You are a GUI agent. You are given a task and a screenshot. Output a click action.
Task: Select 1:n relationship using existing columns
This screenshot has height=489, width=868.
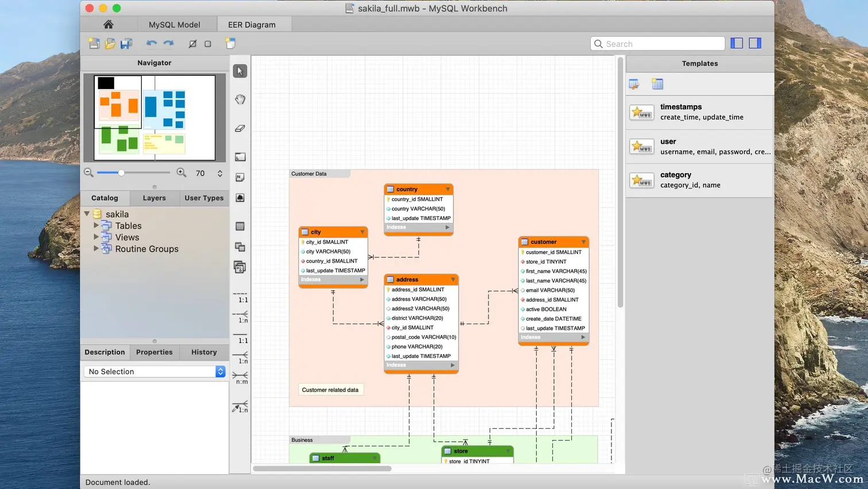tap(241, 406)
